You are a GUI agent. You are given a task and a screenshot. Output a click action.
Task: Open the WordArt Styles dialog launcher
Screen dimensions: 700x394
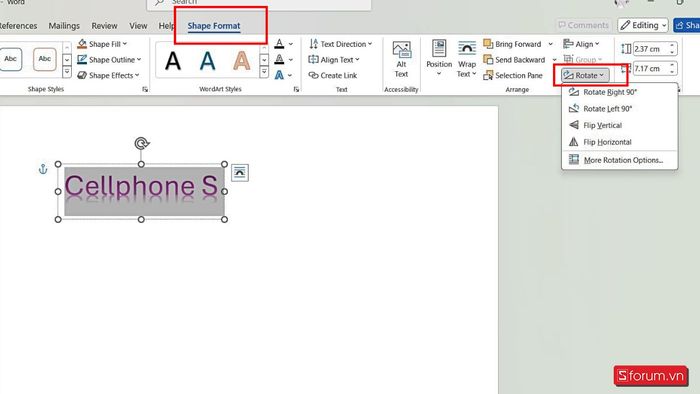[x=296, y=89]
